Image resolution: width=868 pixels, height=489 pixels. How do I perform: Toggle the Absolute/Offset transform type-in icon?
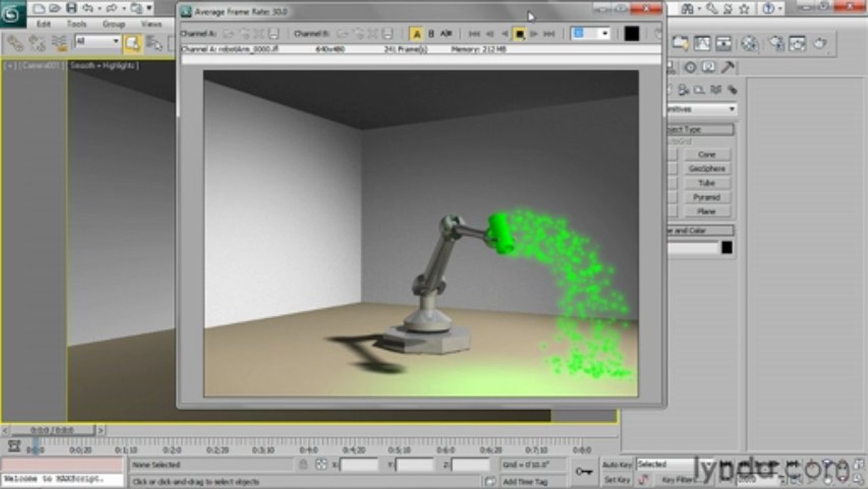321,465
